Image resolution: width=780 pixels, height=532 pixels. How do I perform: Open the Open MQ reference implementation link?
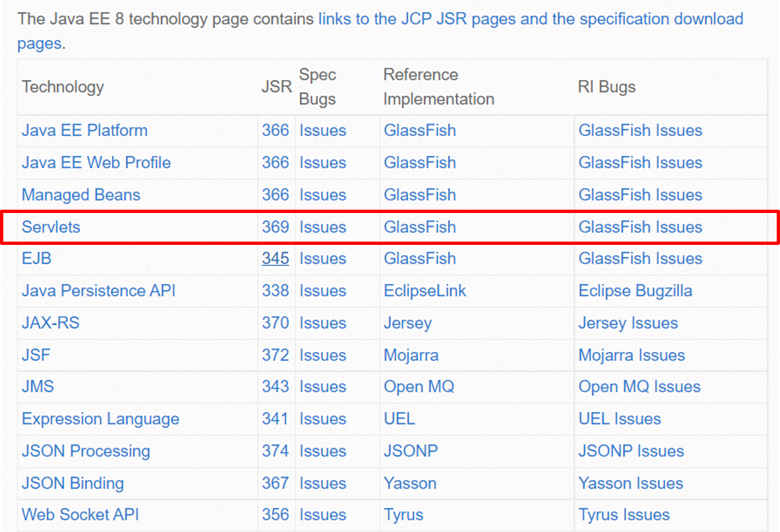coord(419,387)
